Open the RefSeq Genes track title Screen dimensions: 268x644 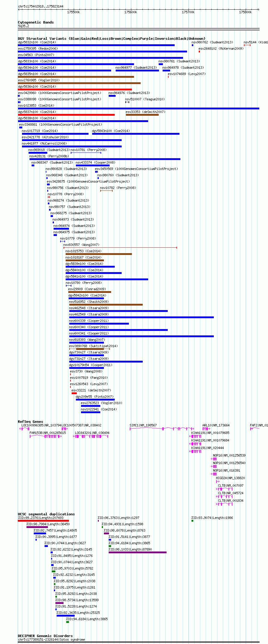tap(30, 422)
